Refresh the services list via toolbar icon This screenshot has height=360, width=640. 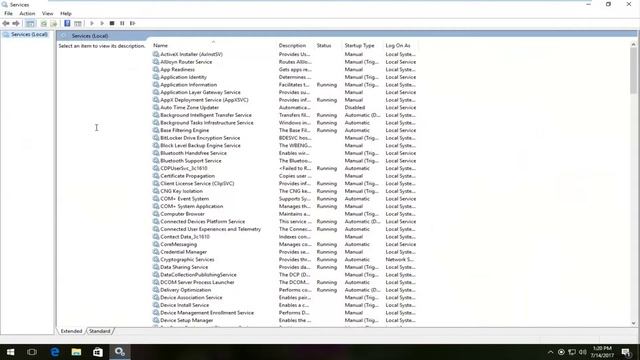44,24
